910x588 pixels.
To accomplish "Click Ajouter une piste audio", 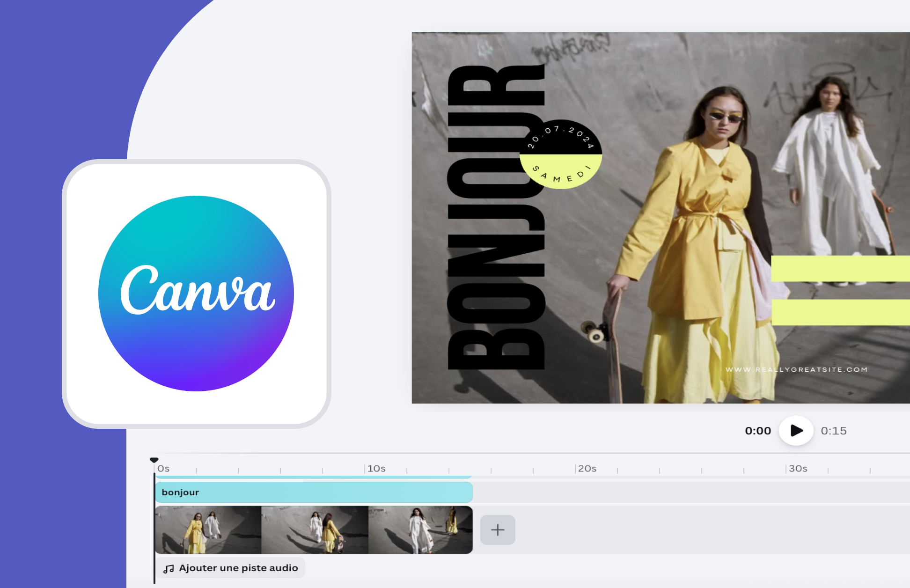I will point(238,568).
